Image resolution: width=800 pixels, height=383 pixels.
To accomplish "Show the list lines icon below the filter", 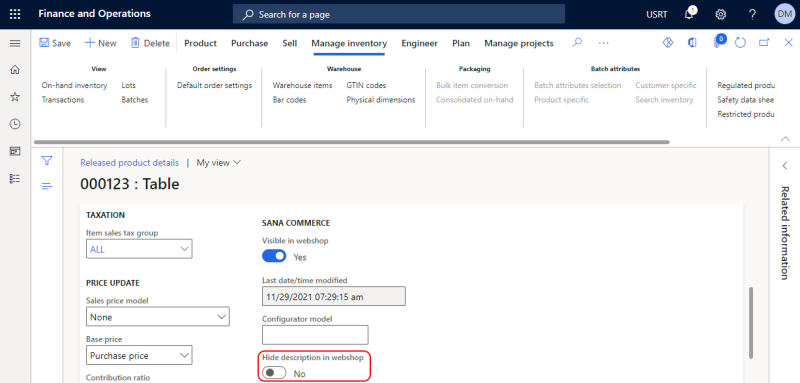I will click(47, 186).
